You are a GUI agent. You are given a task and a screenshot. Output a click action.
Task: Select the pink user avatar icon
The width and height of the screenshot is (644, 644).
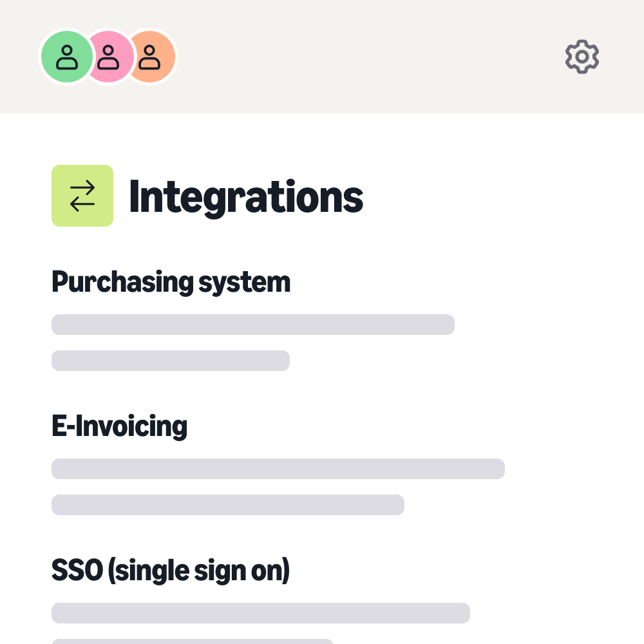tap(108, 57)
